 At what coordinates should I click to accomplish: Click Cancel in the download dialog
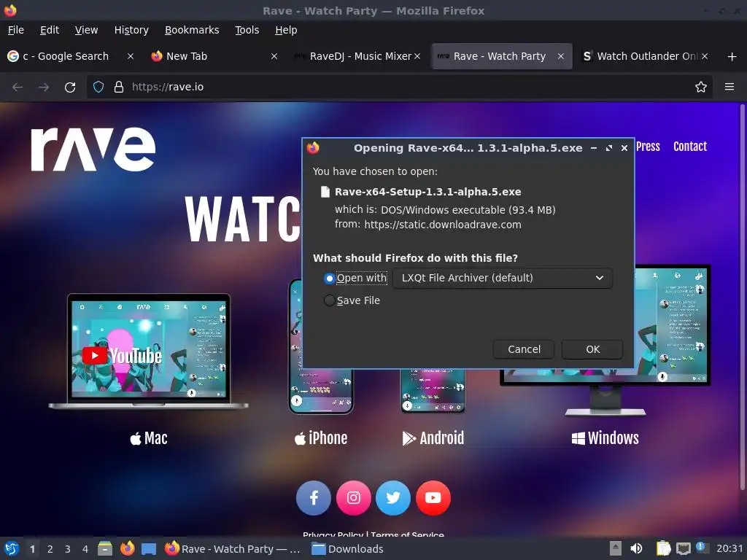524,349
